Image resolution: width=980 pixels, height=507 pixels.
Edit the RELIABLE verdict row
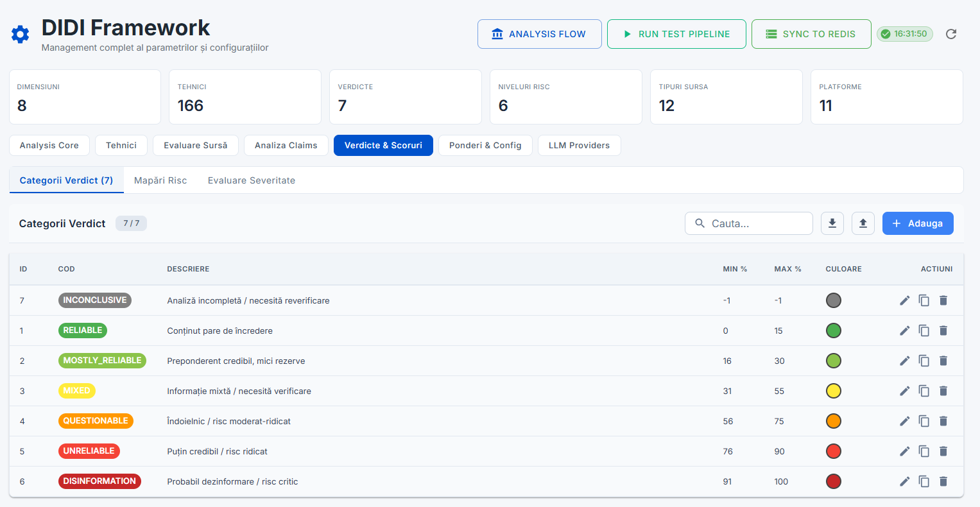[x=905, y=331]
